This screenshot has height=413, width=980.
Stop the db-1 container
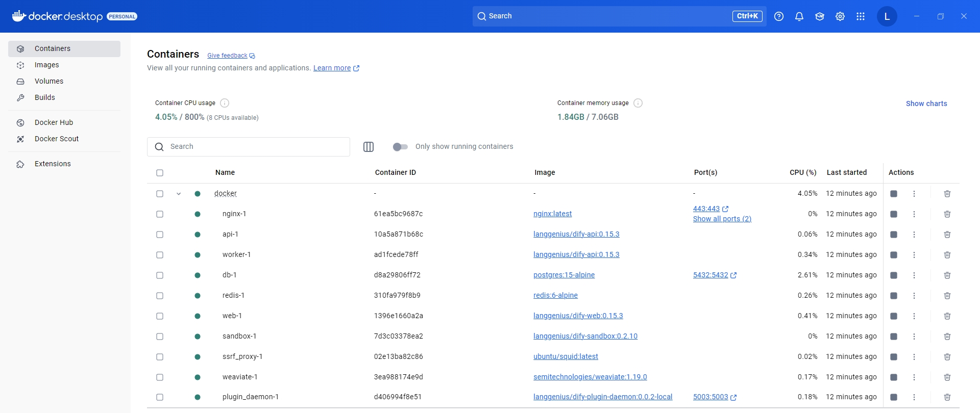[x=894, y=275]
